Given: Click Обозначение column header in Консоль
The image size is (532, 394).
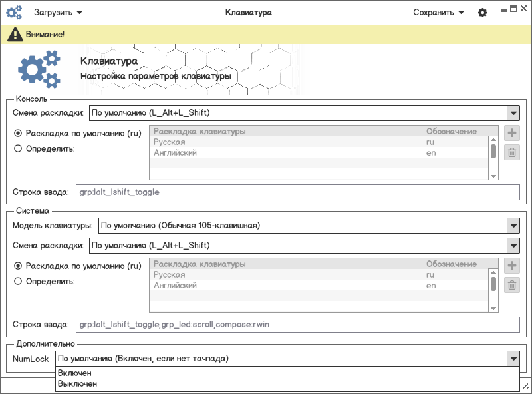Looking at the screenshot, I should [461, 132].
